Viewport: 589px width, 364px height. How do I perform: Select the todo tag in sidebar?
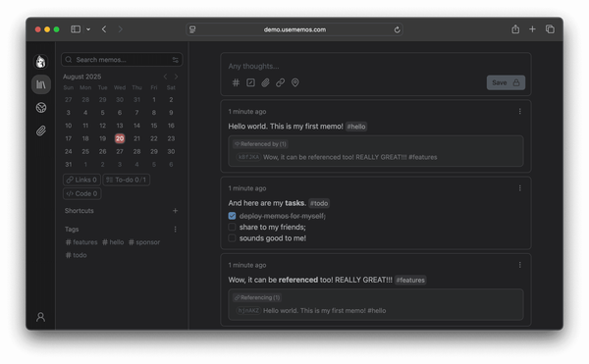[77, 255]
